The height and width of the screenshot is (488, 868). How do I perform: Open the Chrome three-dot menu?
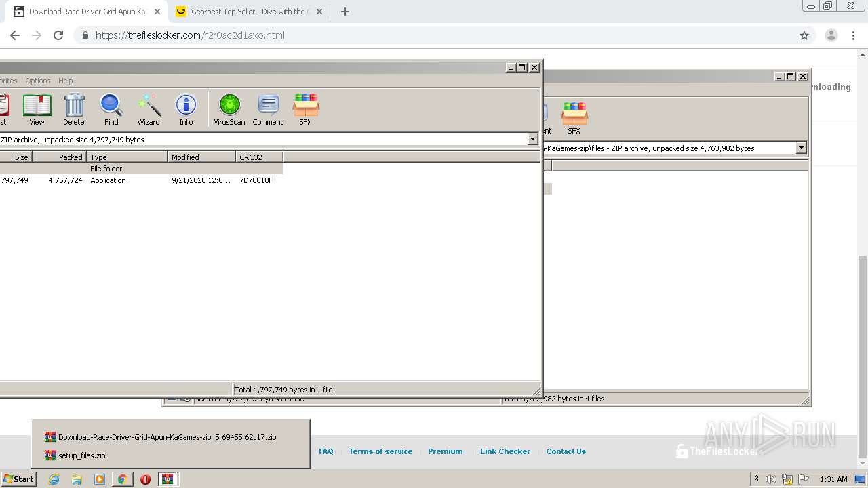[853, 35]
